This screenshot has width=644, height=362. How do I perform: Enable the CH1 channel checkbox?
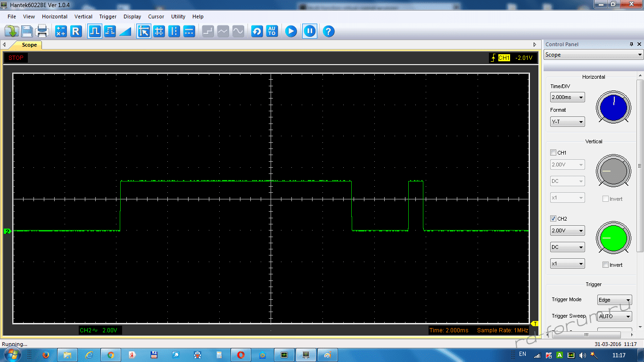coord(553,153)
